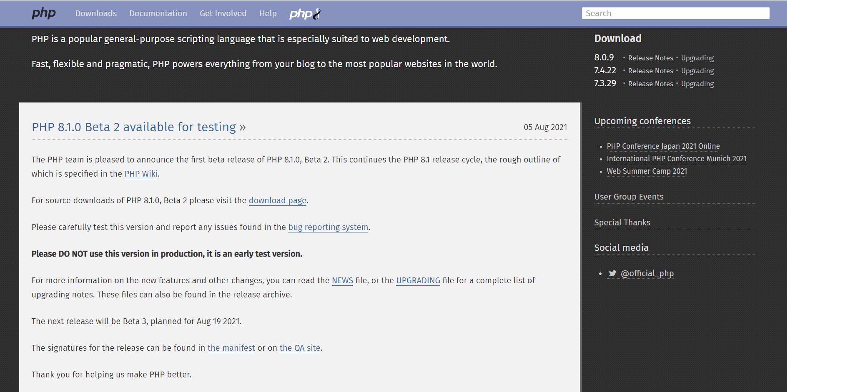Click the Social media heading
Screen dimensions: 868x392
pyautogui.click(x=621, y=247)
